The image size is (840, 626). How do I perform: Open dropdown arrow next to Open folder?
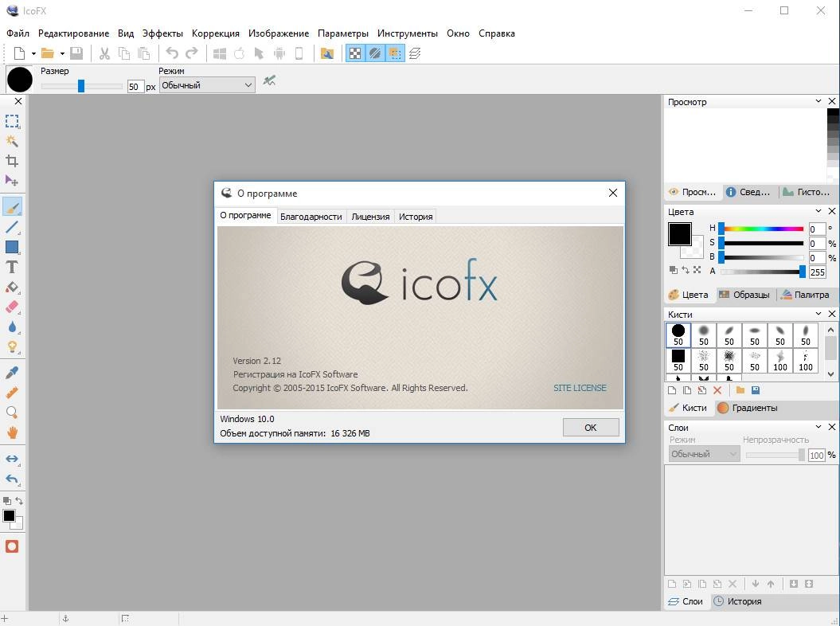coord(62,53)
